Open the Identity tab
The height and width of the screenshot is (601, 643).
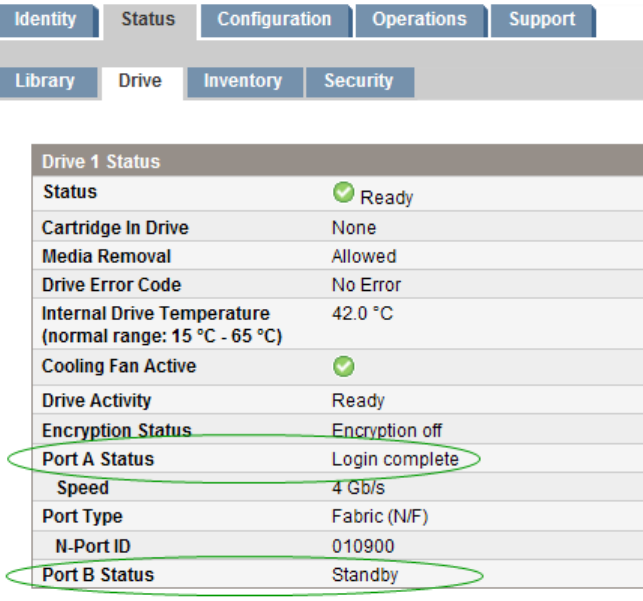tap(46, 19)
